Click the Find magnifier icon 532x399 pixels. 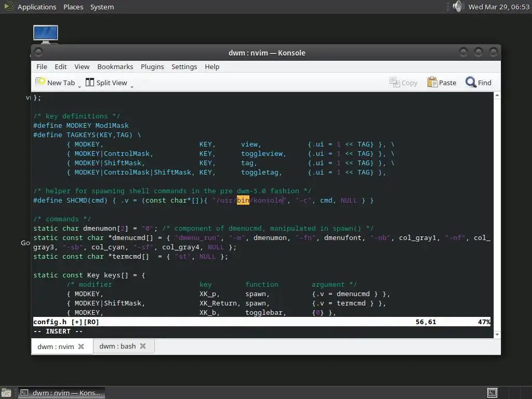pyautogui.click(x=471, y=82)
